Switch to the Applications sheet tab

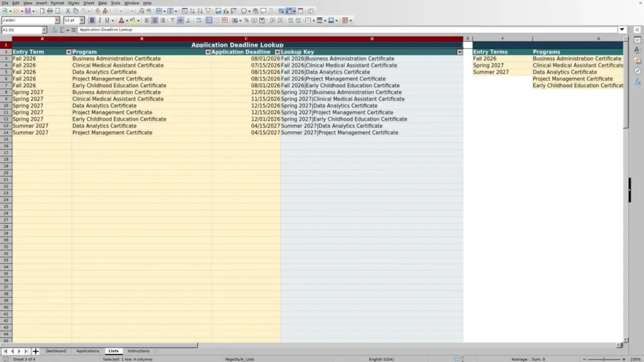pos(87,351)
